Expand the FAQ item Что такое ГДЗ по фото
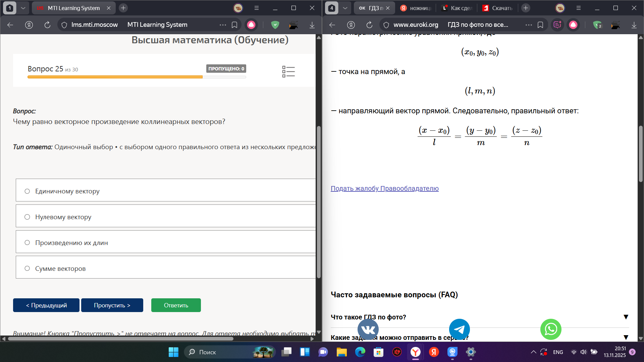The image size is (644, 362). pos(480,317)
